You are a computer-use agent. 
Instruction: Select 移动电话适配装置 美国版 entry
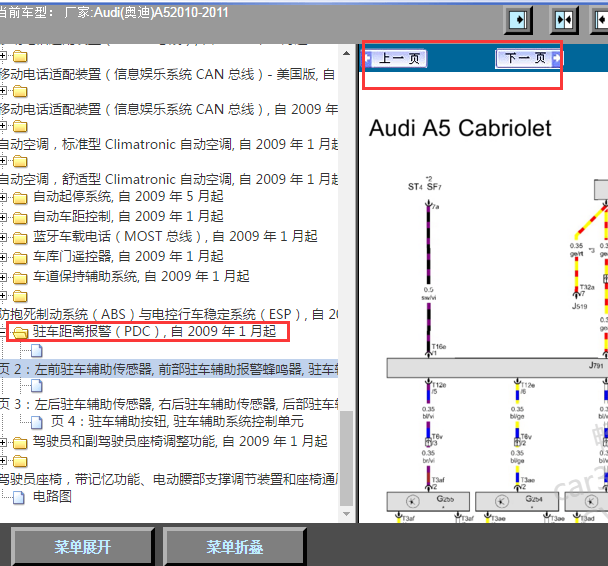pyautogui.click(x=168, y=74)
